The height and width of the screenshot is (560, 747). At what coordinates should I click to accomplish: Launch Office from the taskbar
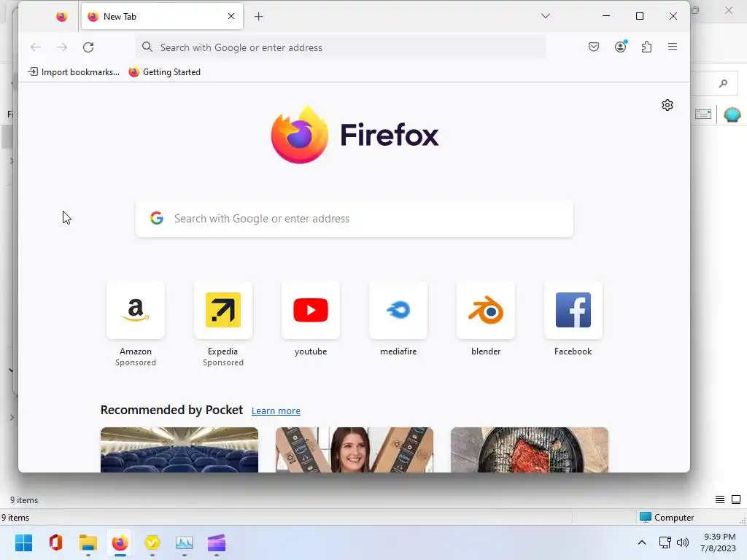[x=55, y=542]
